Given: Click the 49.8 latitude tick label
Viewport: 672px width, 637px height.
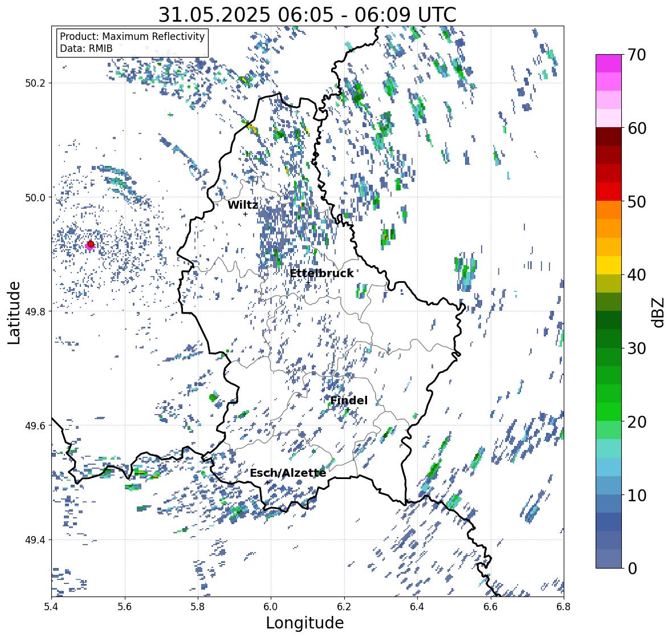Looking at the screenshot, I should point(36,311).
